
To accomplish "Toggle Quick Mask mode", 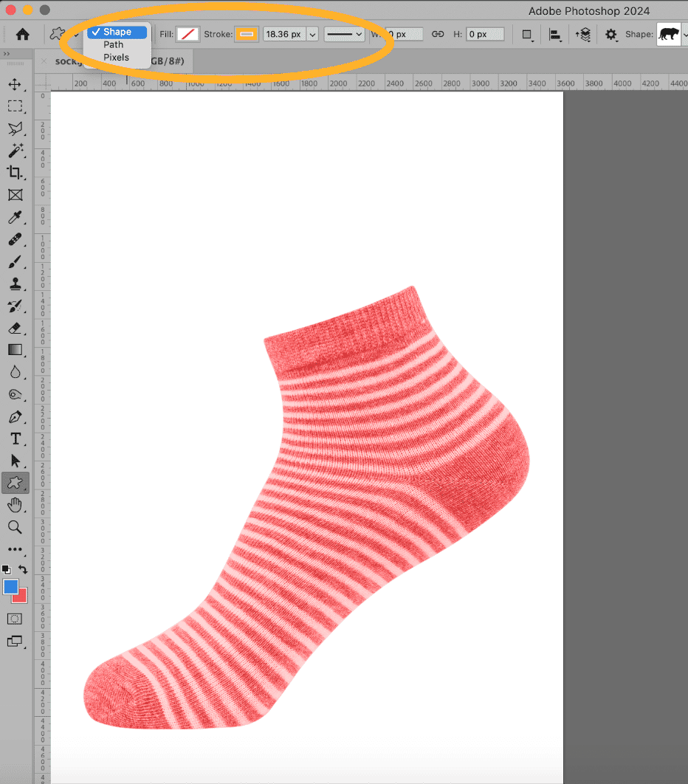I will [x=15, y=619].
